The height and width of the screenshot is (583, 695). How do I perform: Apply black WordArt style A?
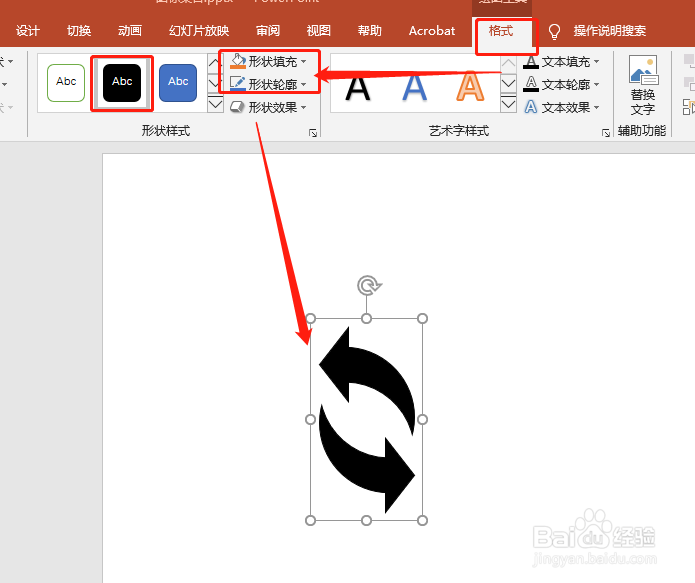tap(357, 88)
